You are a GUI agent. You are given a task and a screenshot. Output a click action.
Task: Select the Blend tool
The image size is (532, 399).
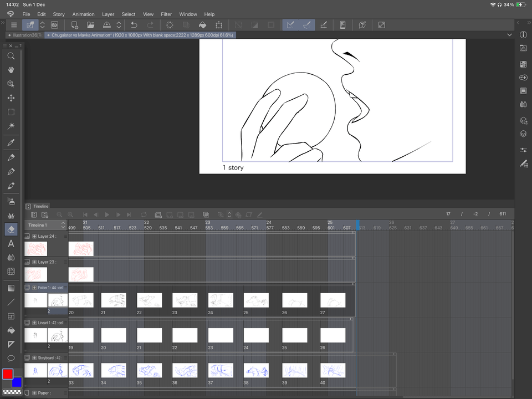coord(11,258)
